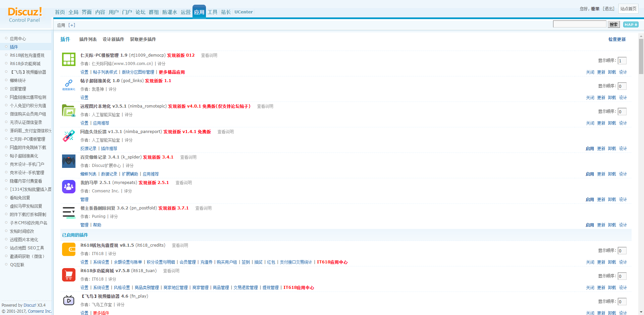Click 发现新版 1.1 for 帖子超链接美化
This screenshot has width=644, height=315.
pyautogui.click(x=158, y=81)
